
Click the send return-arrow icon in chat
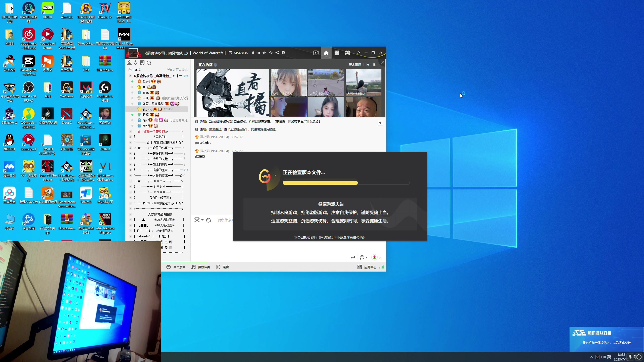[x=353, y=257]
